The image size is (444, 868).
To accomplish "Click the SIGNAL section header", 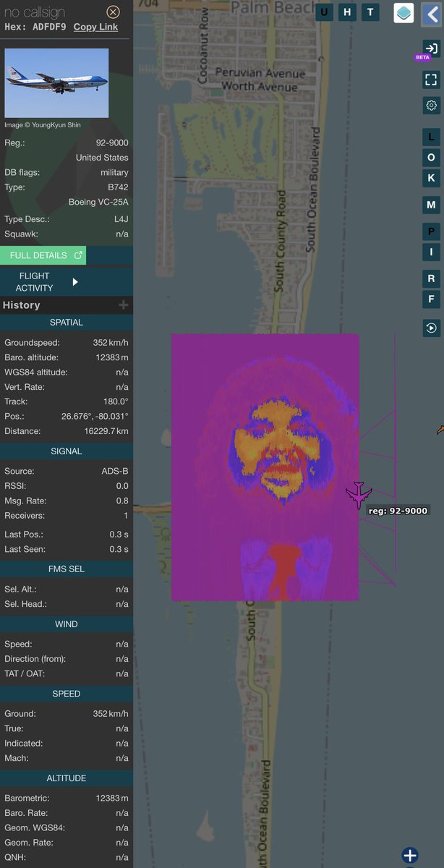I will (67, 451).
